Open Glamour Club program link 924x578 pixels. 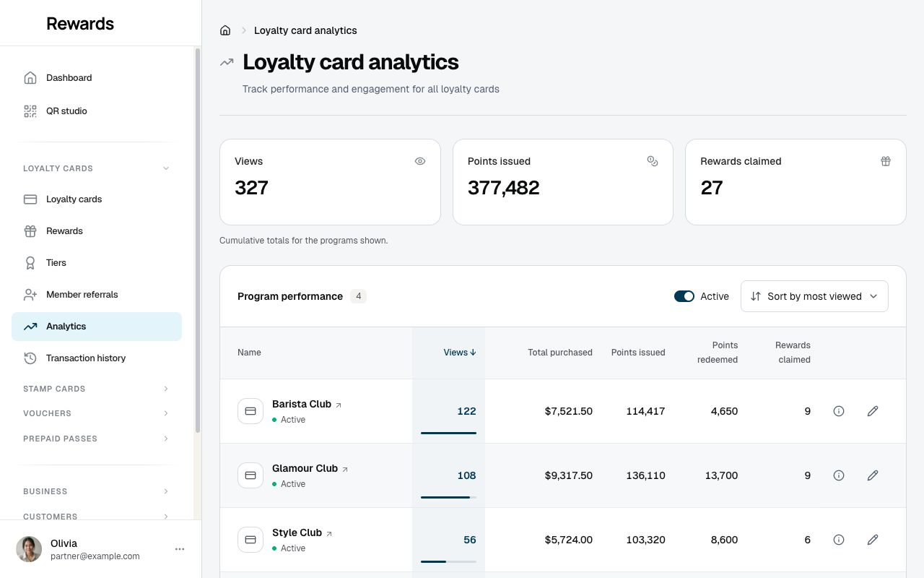coord(310,468)
